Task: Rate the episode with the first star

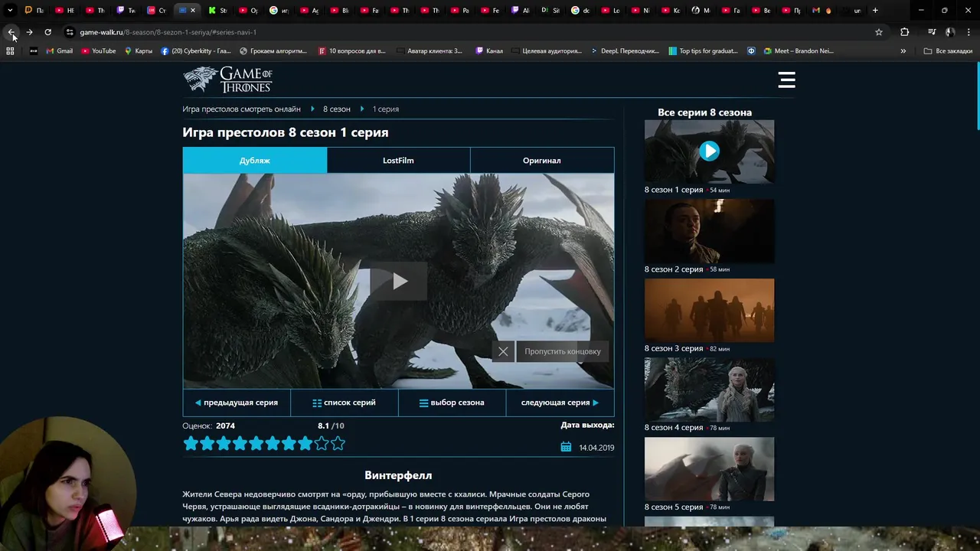Action: pos(191,443)
